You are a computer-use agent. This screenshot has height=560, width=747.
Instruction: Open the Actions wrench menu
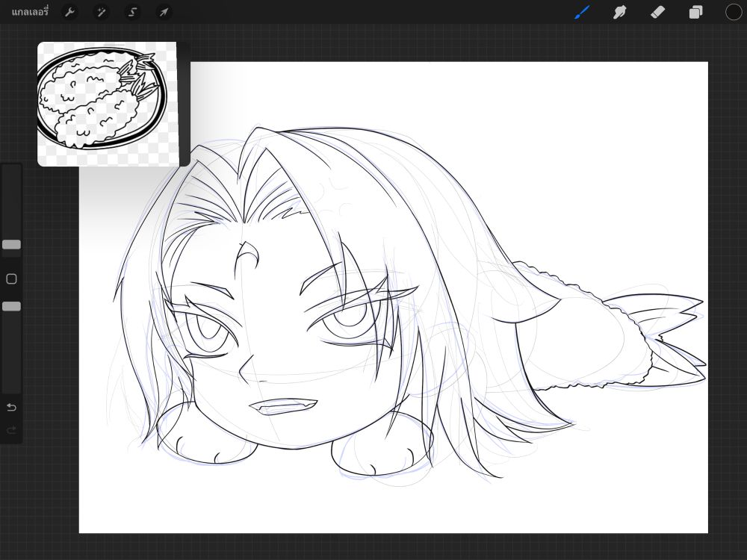pos(69,12)
